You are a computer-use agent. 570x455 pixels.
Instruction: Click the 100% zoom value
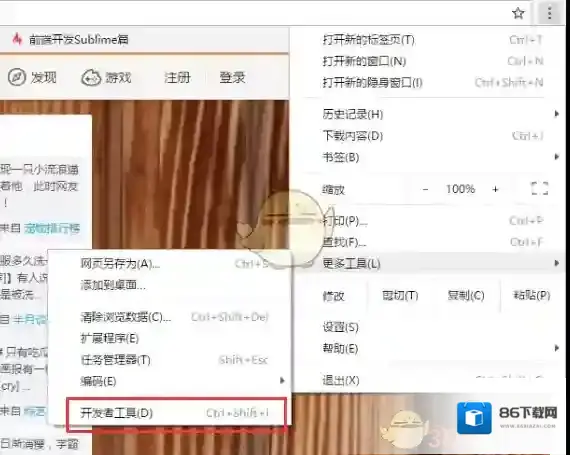pos(461,189)
